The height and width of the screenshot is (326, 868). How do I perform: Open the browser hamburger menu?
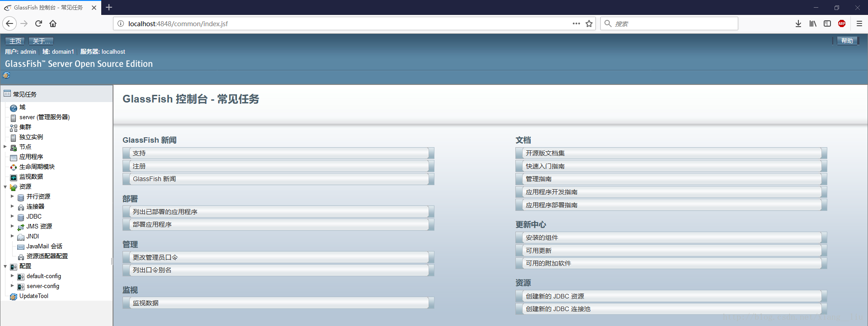pyautogui.click(x=859, y=23)
